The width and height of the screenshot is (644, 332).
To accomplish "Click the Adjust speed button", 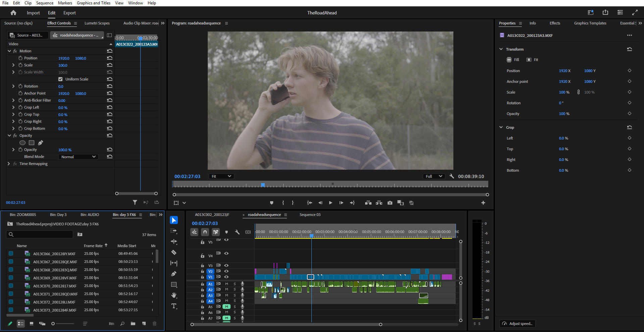I will coord(517,323).
